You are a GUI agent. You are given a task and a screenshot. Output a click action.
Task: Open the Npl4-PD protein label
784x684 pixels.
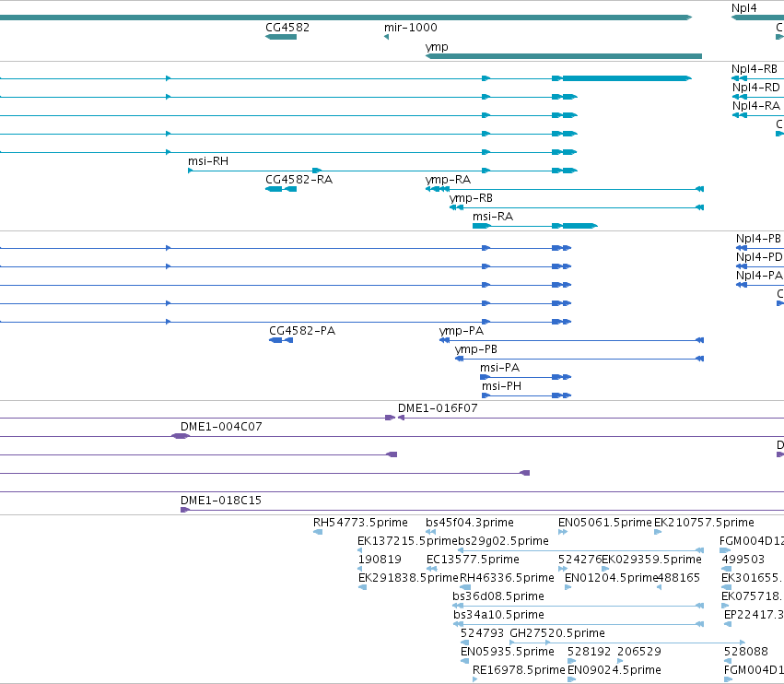point(759,257)
